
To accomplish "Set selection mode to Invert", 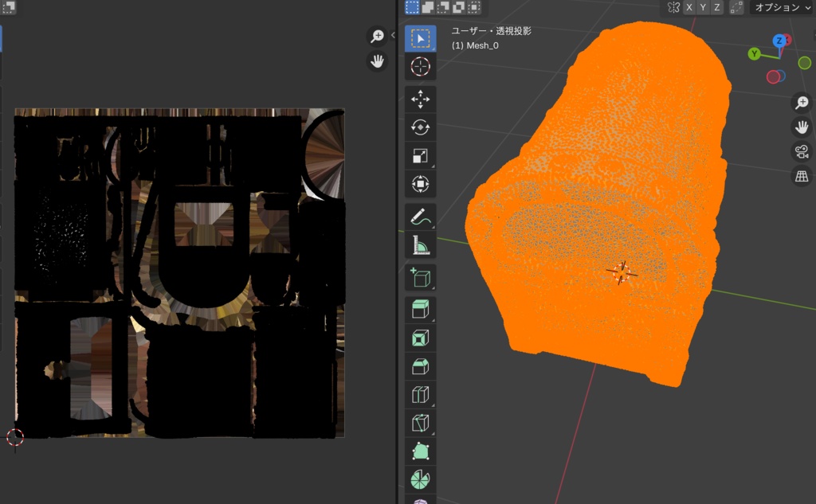I will [x=459, y=6].
